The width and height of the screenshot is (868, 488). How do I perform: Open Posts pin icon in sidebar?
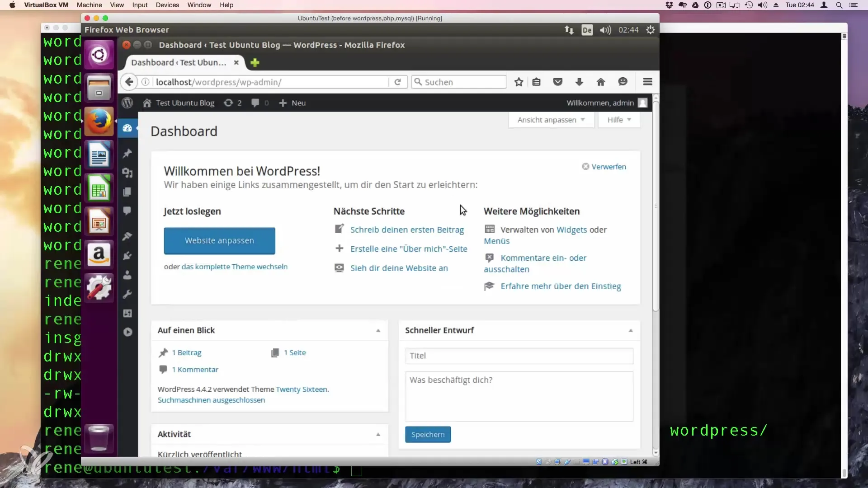pyautogui.click(x=127, y=154)
